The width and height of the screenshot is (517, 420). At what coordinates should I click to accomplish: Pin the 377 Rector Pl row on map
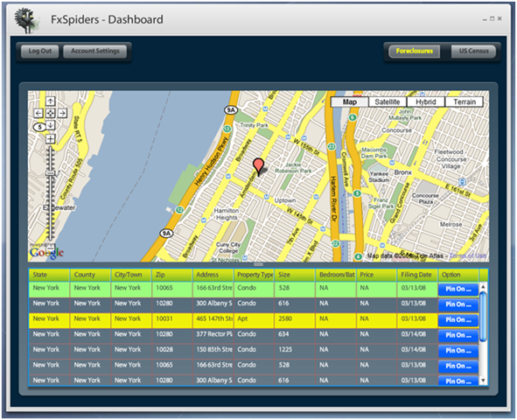[x=458, y=336]
